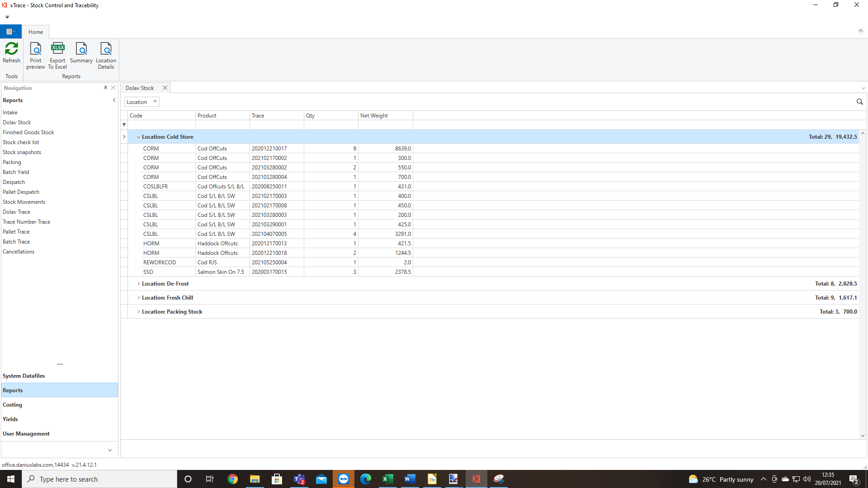Click the Refresh icon to reload data
The width and height of the screenshot is (868, 488).
[x=12, y=53]
